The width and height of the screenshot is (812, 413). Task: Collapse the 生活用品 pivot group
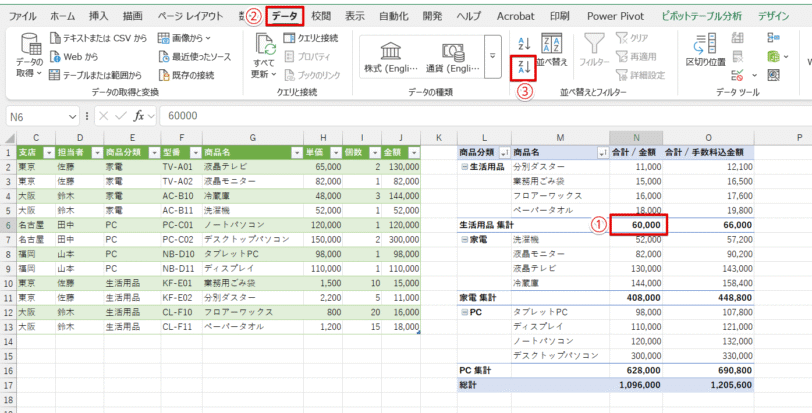[465, 167]
